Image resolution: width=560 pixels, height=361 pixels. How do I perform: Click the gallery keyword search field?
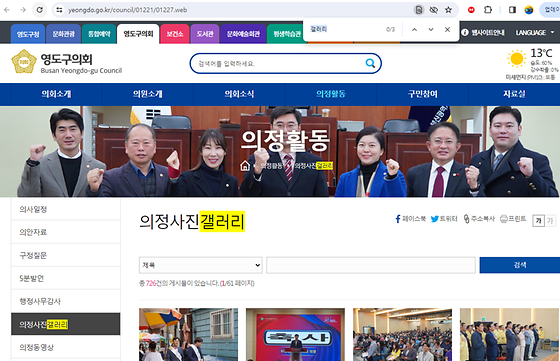(371, 265)
